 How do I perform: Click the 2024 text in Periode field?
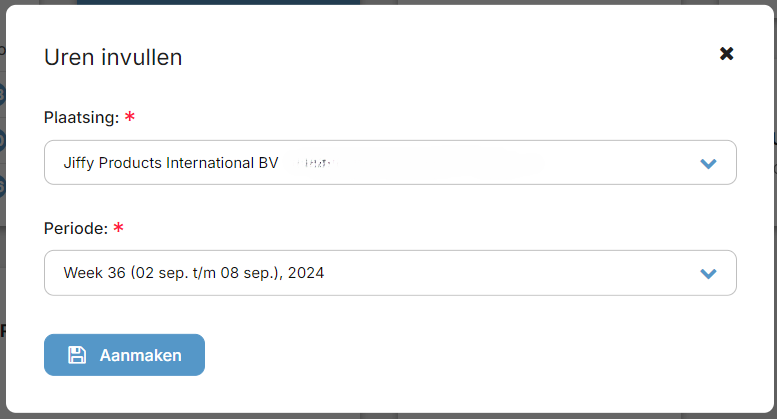click(x=306, y=273)
